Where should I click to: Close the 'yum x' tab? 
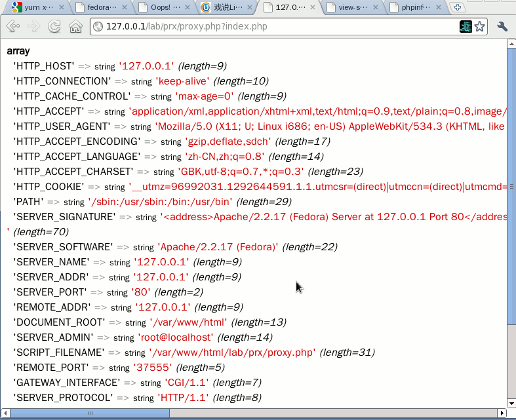pos(62,7)
